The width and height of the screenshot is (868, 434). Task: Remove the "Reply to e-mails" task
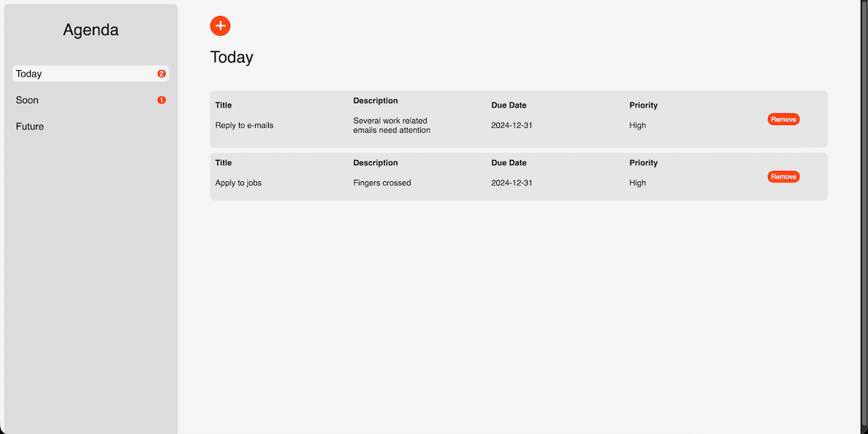783,119
